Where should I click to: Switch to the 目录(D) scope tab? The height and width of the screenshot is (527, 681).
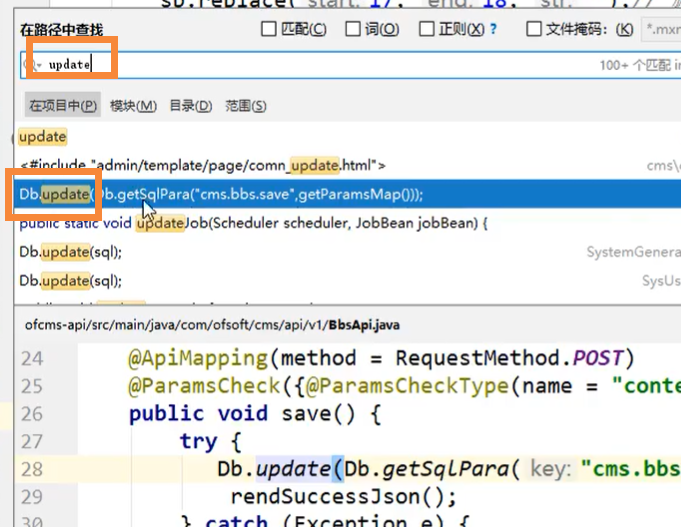191,106
